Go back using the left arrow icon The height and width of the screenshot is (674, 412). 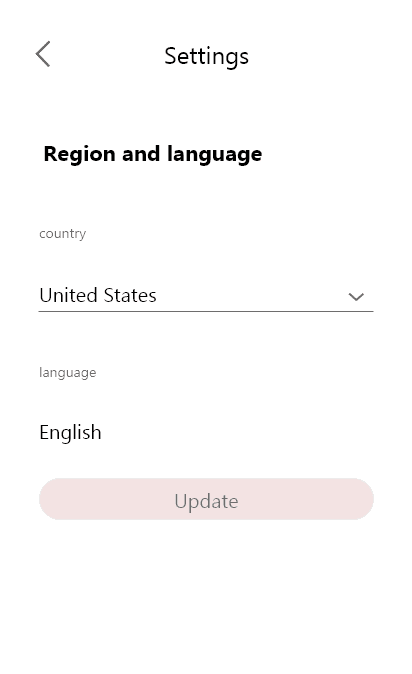[43, 54]
